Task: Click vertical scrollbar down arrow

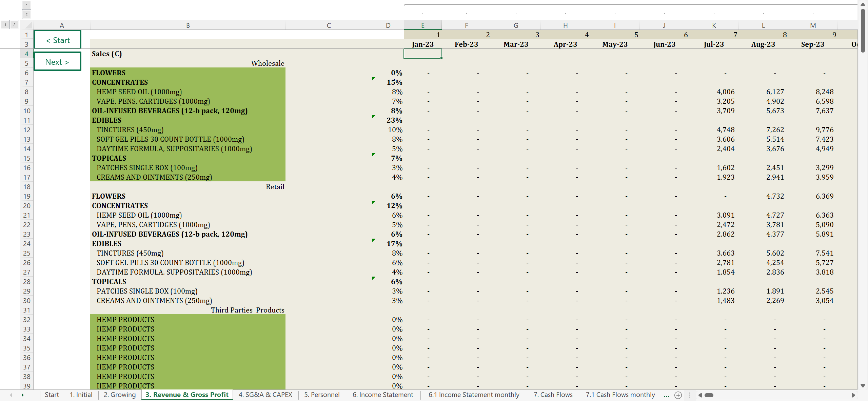Action: (863, 386)
